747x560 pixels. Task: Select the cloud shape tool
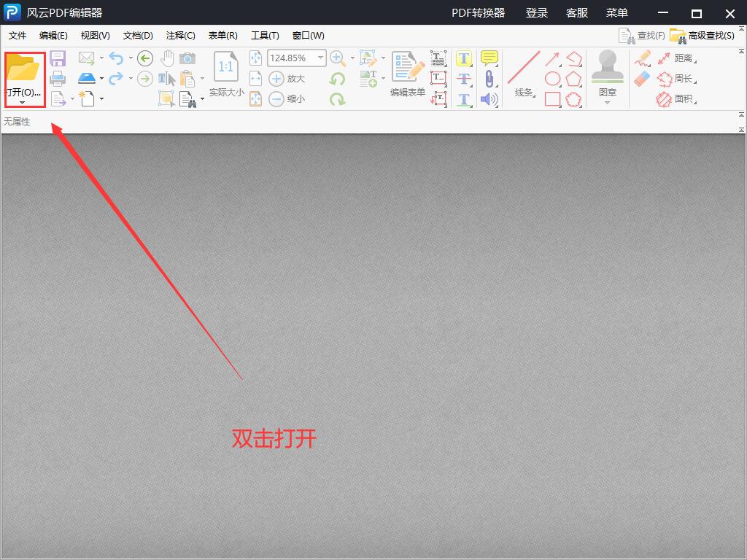574,99
